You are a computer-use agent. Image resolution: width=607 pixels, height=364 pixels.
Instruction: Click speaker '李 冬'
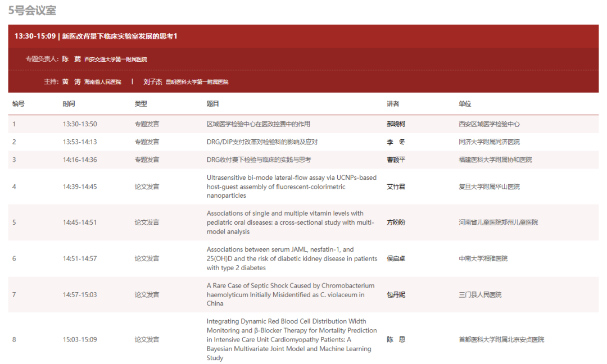click(x=396, y=142)
